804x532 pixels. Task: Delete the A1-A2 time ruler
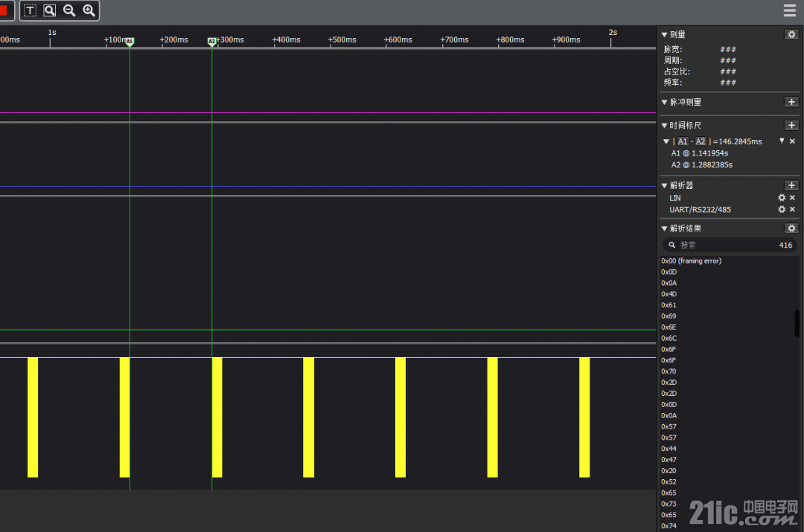[x=792, y=141]
